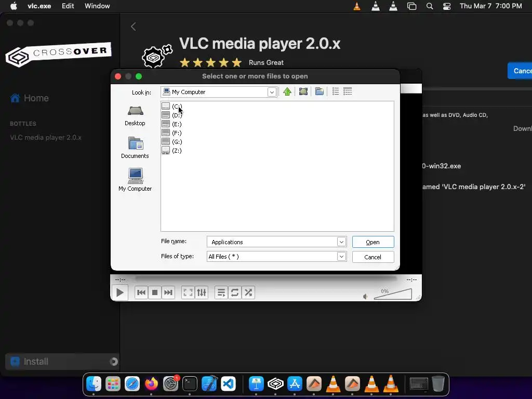This screenshot has height=399, width=532.
Task: Open the vlc.exe menu
Action: pos(39,6)
